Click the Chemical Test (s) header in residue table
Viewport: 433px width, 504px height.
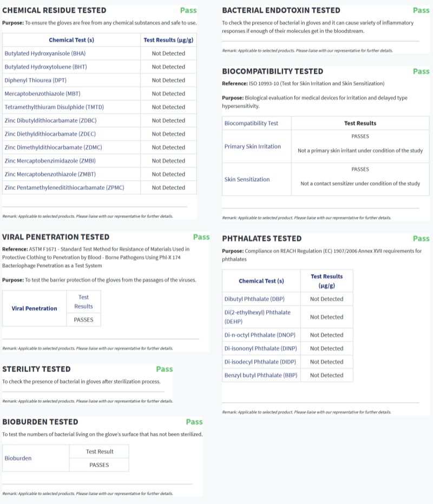(x=71, y=40)
